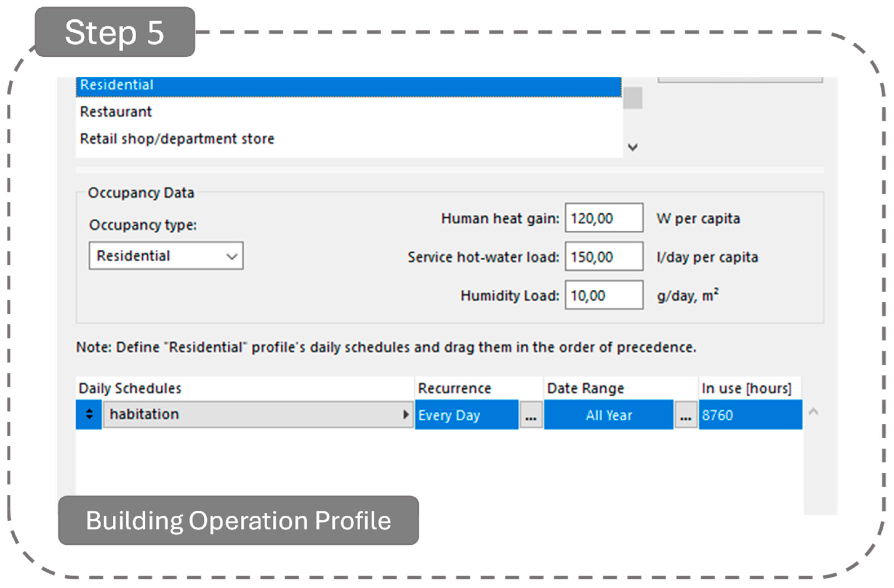Viewport: 894px width, 588px height.
Task: Expand the habitation schedule arrow
Action: (x=406, y=415)
